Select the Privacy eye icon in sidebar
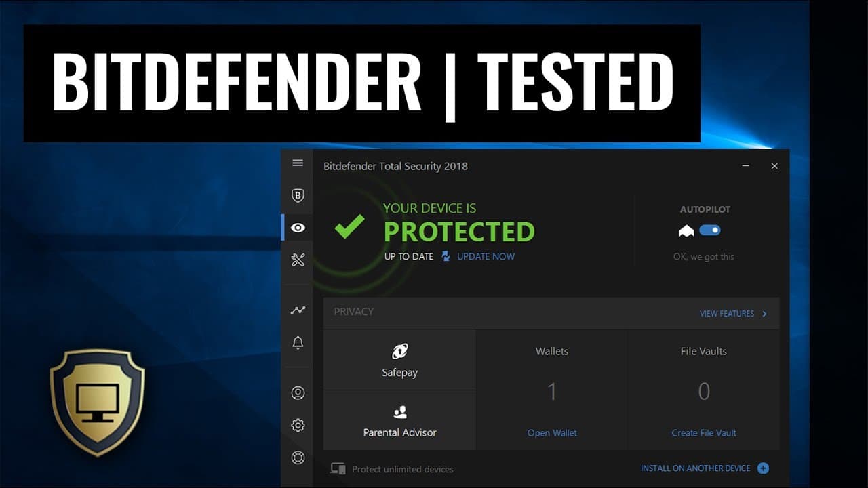This screenshot has height=488, width=868. click(x=298, y=228)
